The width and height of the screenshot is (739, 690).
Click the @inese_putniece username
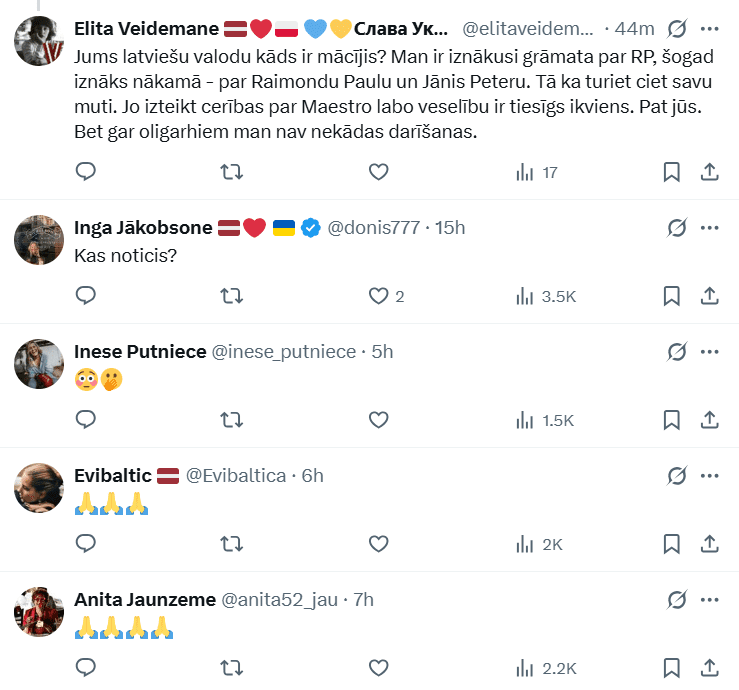coord(284,351)
